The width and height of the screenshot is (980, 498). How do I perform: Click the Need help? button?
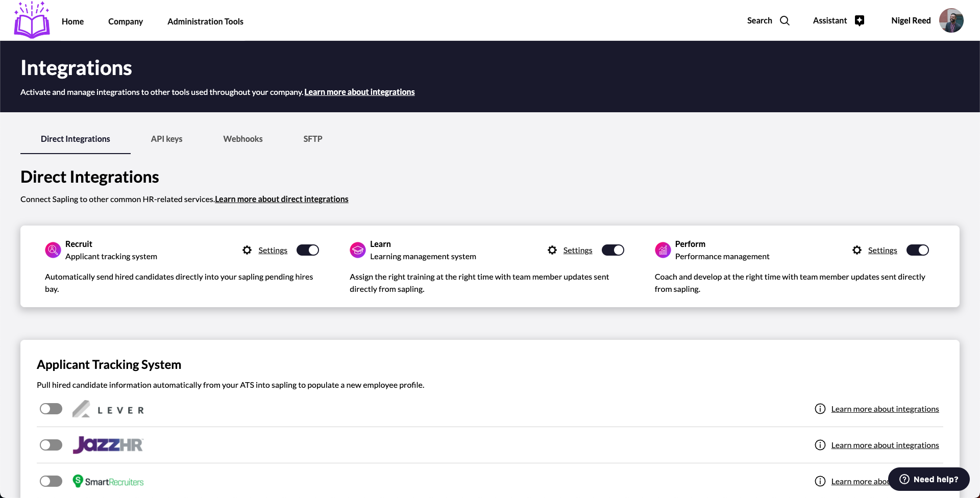(928, 479)
